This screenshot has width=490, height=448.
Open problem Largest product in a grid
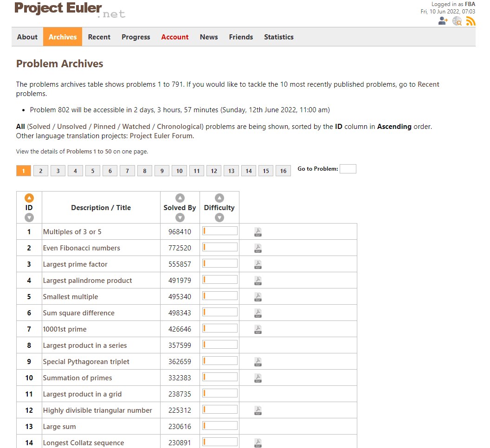82,394
